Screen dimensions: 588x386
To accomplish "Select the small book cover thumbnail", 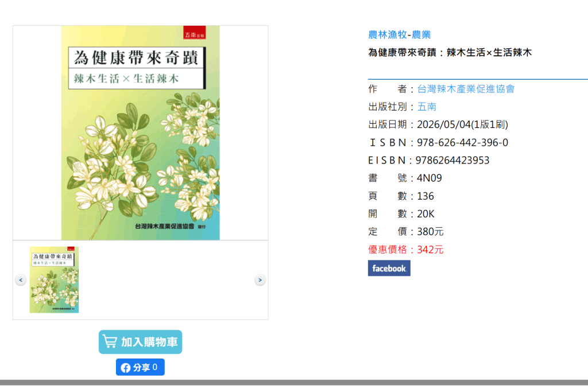I will [x=54, y=280].
